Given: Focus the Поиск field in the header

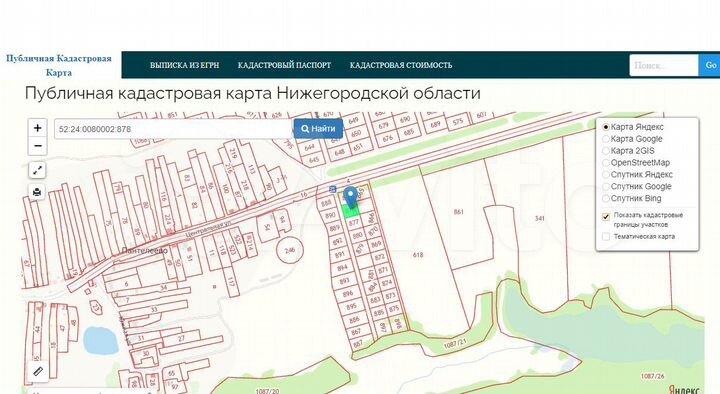Looking at the screenshot, I should pyautogui.click(x=664, y=65).
